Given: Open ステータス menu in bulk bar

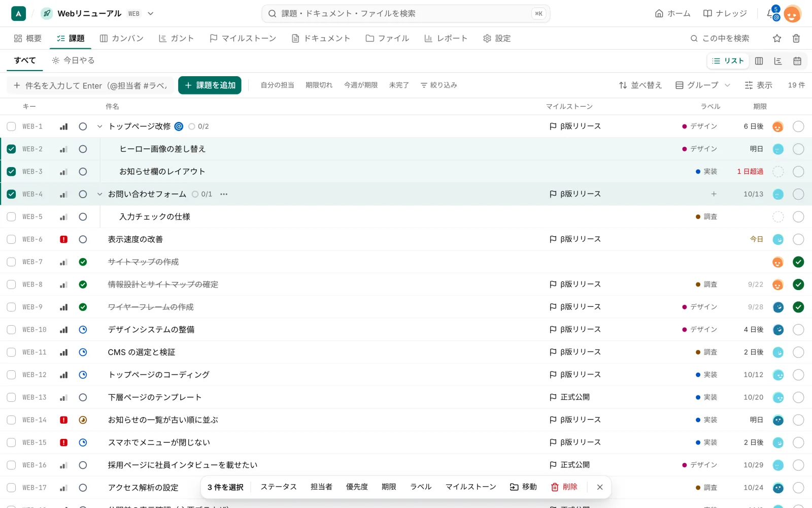Looking at the screenshot, I should (279, 487).
